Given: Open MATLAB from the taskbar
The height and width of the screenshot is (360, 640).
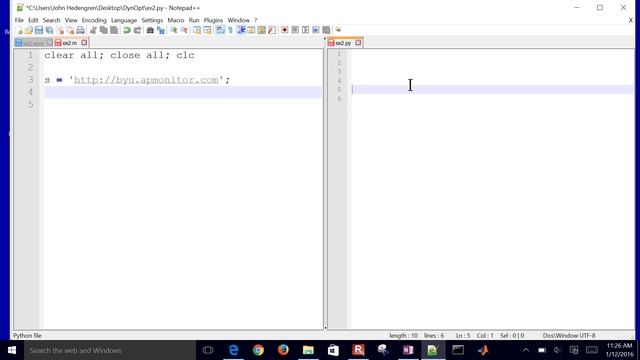Looking at the screenshot, I should (x=483, y=350).
